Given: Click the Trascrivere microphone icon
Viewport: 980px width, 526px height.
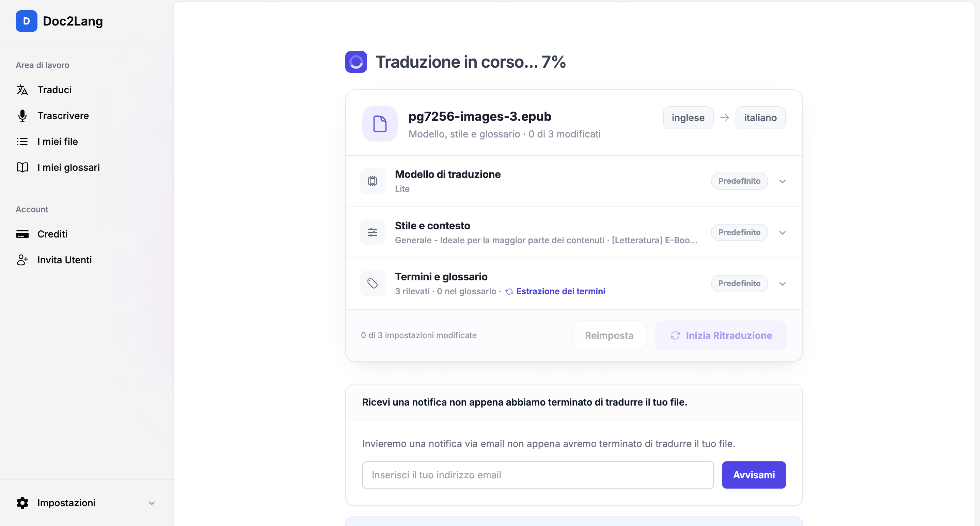Looking at the screenshot, I should coord(22,116).
